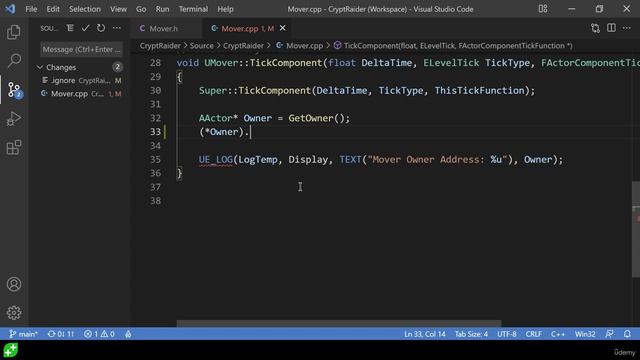Open the Search view in activity bar

coord(13,60)
